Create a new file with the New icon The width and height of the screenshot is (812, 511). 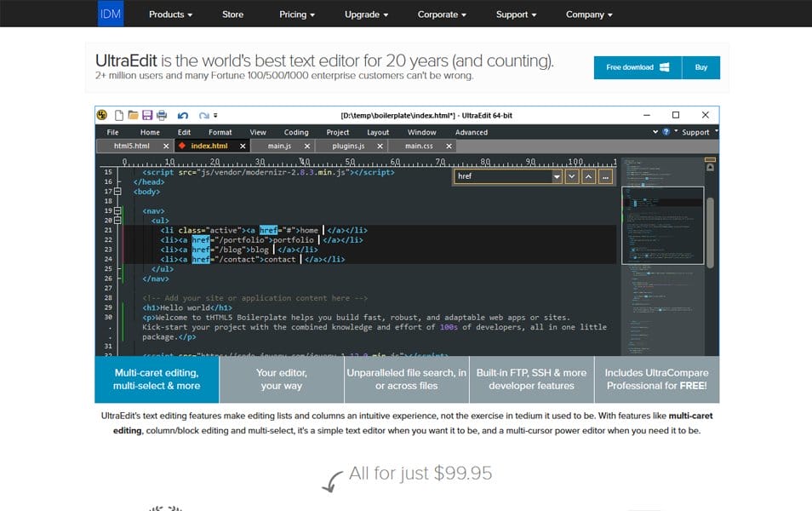click(x=119, y=115)
